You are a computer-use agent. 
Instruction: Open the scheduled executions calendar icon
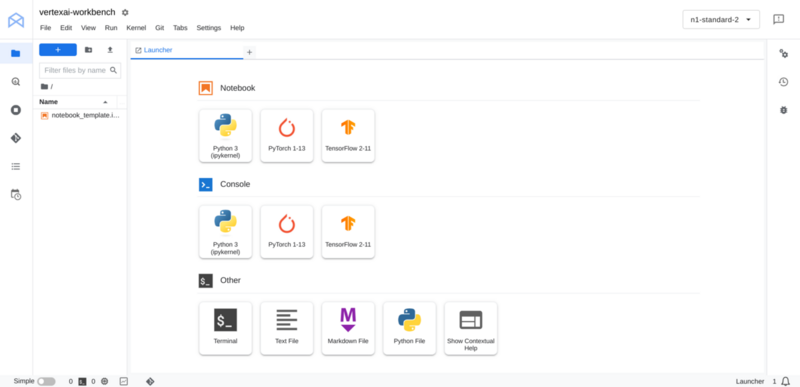[16, 195]
